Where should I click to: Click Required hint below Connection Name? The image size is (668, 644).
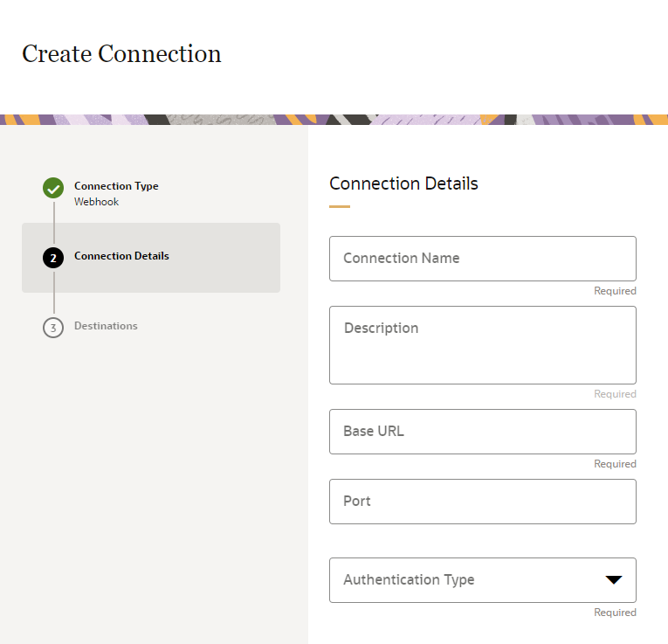click(x=615, y=291)
